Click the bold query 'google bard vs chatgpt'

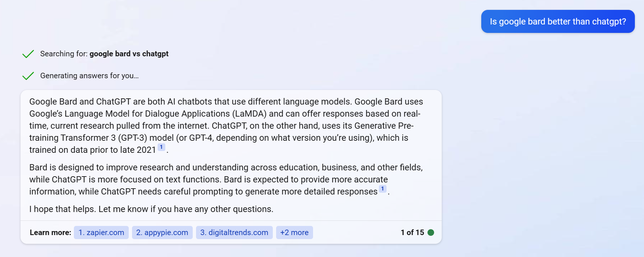(x=129, y=54)
